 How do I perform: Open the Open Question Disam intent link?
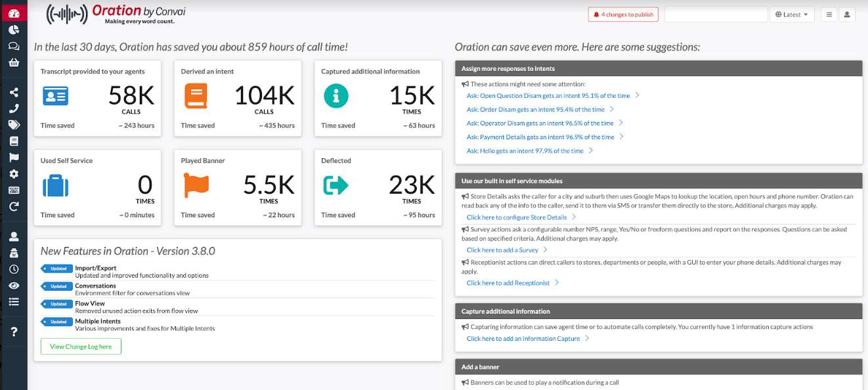[548, 96]
